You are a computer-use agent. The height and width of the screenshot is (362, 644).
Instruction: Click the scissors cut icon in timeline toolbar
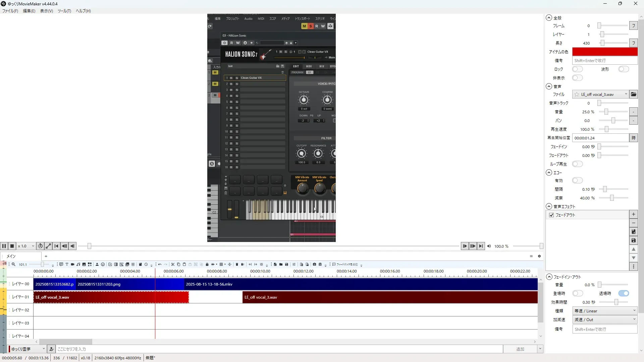pyautogui.click(x=173, y=264)
